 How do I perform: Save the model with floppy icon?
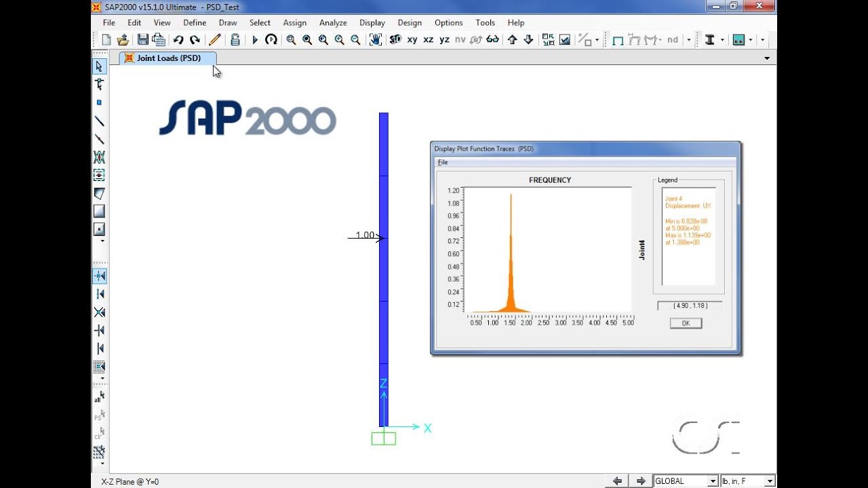(142, 40)
